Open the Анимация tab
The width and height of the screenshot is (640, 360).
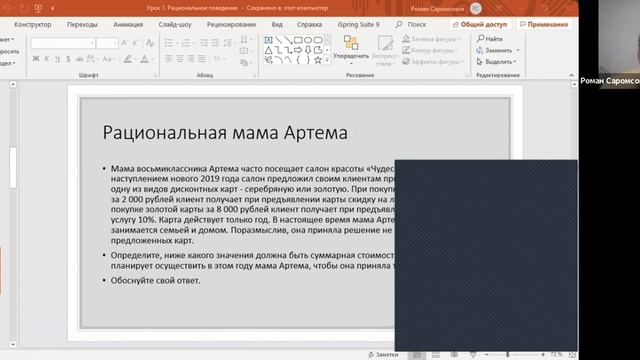(x=128, y=24)
